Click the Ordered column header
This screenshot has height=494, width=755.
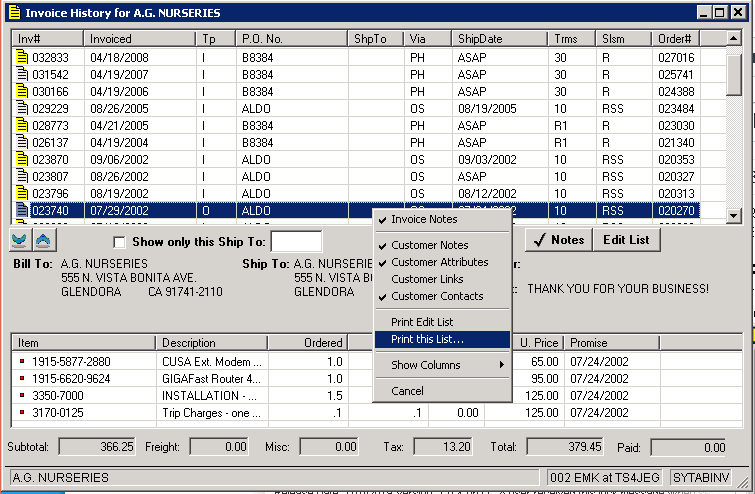(308, 343)
